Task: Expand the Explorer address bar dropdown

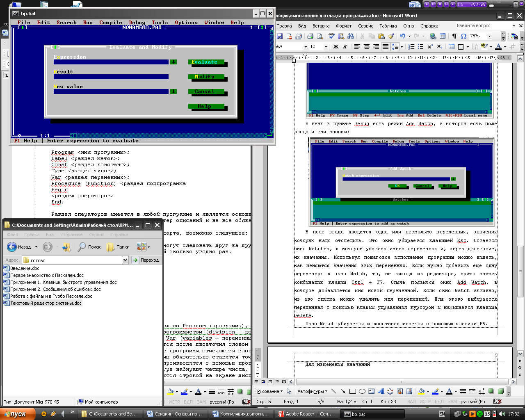Action: tap(125, 260)
